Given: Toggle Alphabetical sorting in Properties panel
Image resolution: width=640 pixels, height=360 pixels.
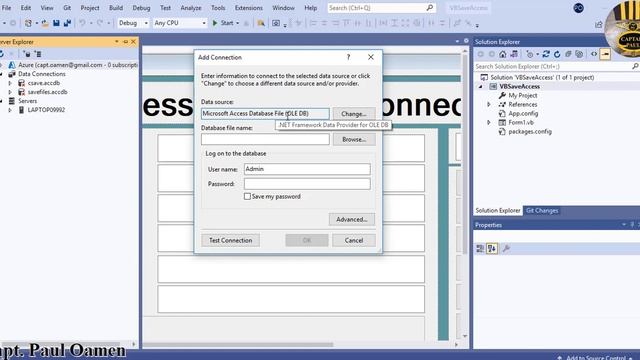Looking at the screenshot, I should pyautogui.click(x=492, y=248).
